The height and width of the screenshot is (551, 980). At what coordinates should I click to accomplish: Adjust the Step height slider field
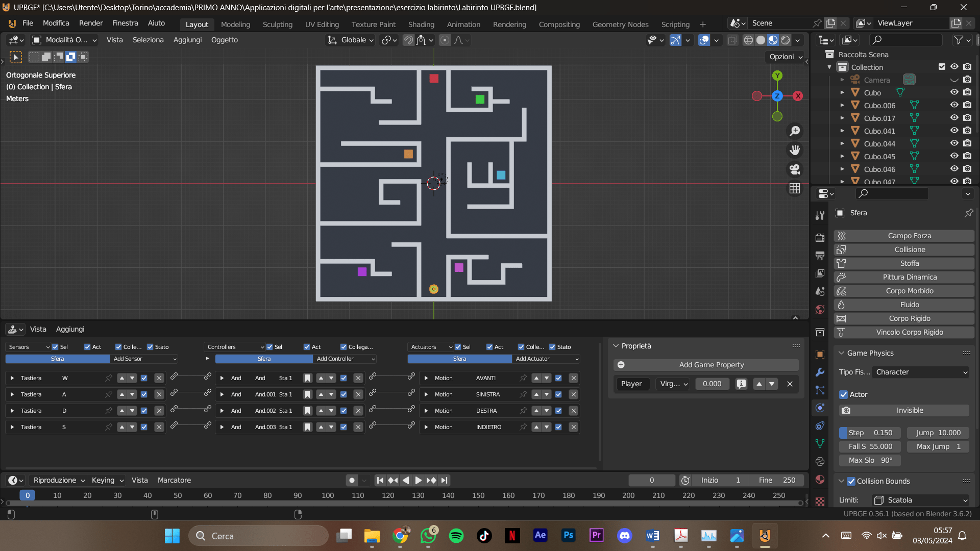click(x=870, y=433)
